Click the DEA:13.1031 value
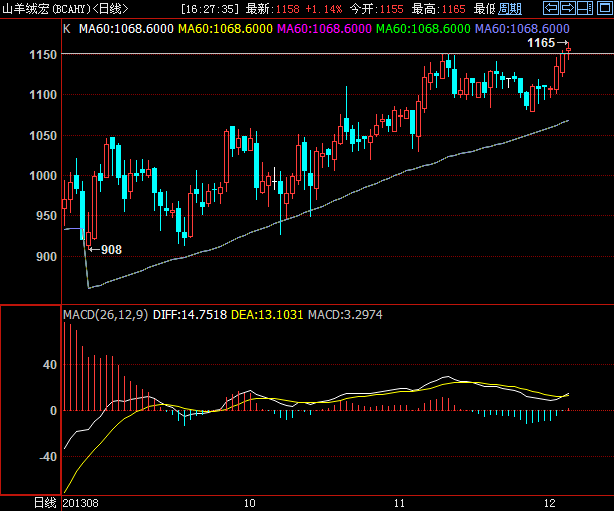Viewport: 614px width, 511px height. tap(267, 315)
